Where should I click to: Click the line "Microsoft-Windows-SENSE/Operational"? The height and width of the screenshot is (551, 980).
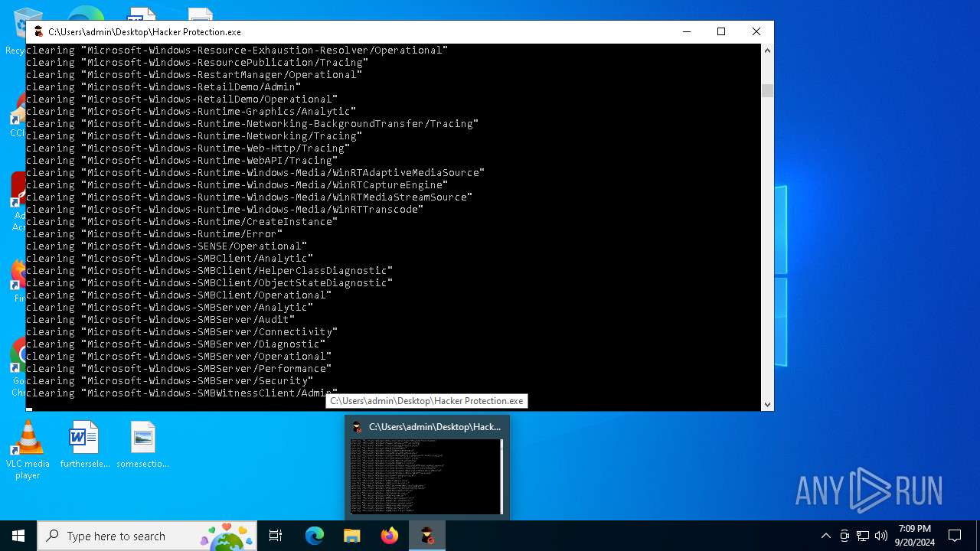tap(166, 246)
